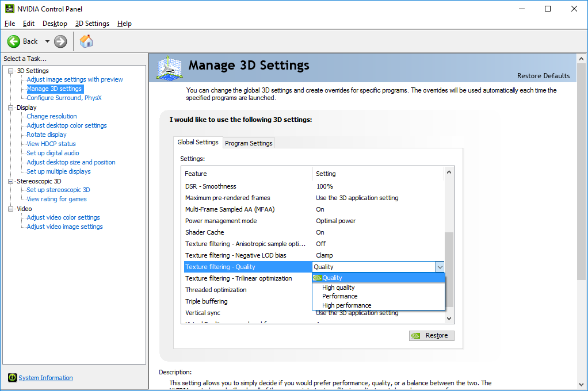
Task: Go to the Home icon in toolbar
Action: click(86, 41)
